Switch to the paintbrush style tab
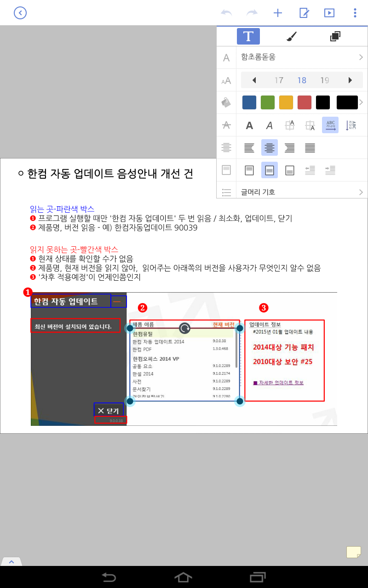This screenshot has width=368, height=588. click(x=292, y=36)
